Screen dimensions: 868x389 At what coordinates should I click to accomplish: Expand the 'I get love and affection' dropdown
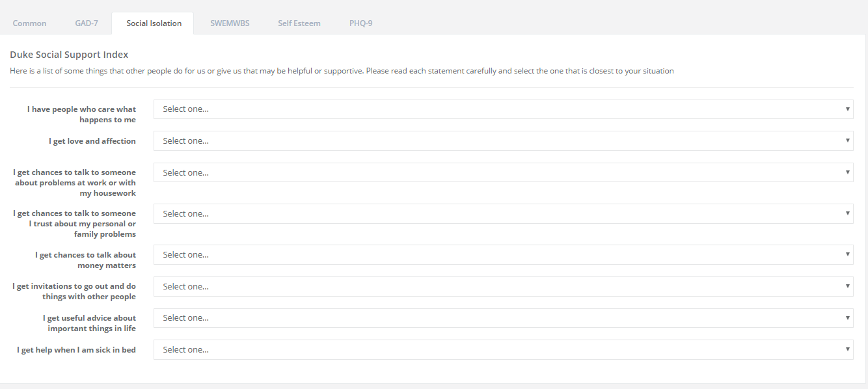coord(504,141)
